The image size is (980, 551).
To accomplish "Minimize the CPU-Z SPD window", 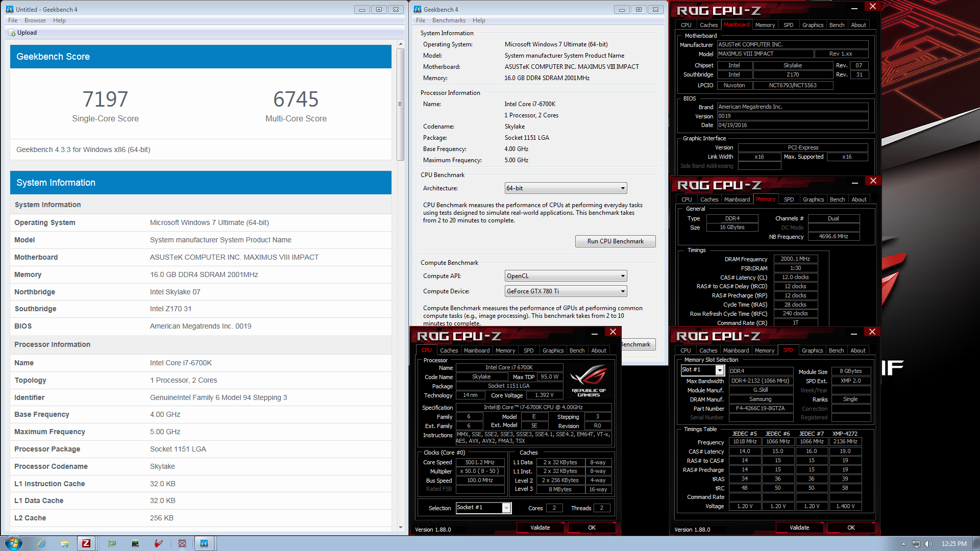I will tap(854, 333).
